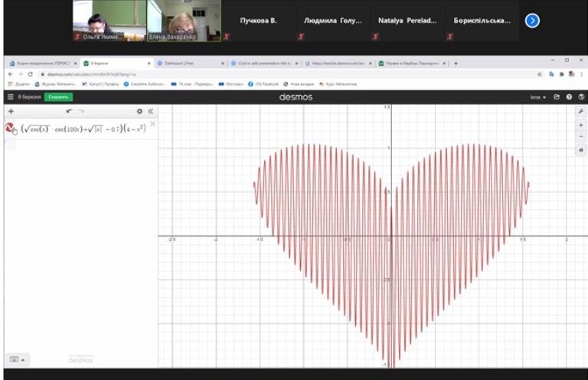The height and width of the screenshot is (380, 588).
Task: Zoom in on the graph
Action: pyautogui.click(x=581, y=126)
